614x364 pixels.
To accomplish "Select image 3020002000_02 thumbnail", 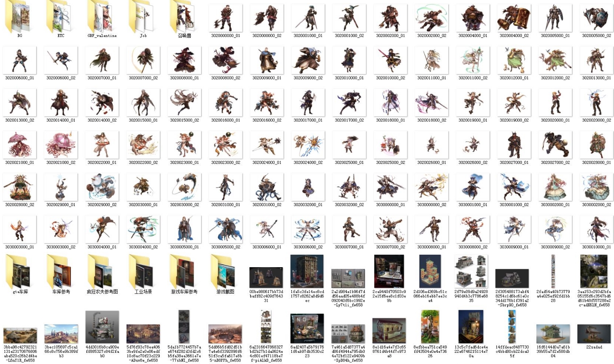I will click(431, 18).
